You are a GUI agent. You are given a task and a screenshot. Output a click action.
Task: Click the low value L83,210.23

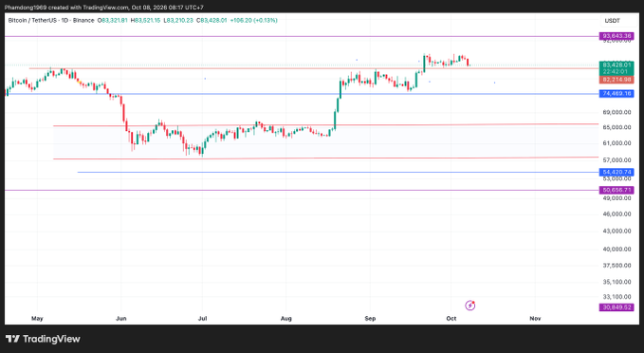click(x=178, y=20)
